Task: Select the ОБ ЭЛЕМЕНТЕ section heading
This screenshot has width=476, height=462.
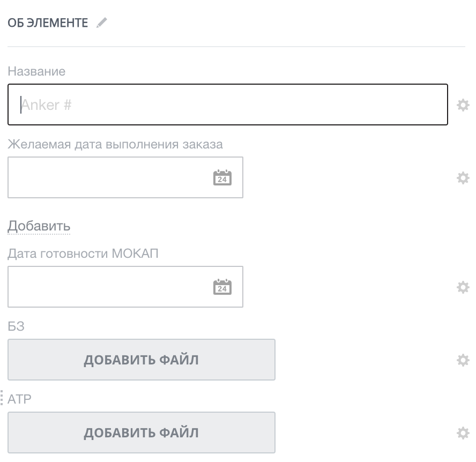Action: pos(48,23)
